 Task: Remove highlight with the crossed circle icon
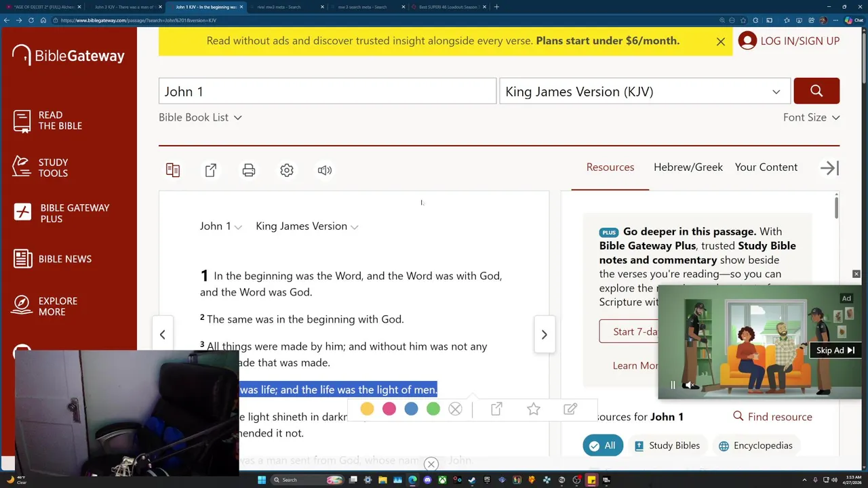point(455,409)
